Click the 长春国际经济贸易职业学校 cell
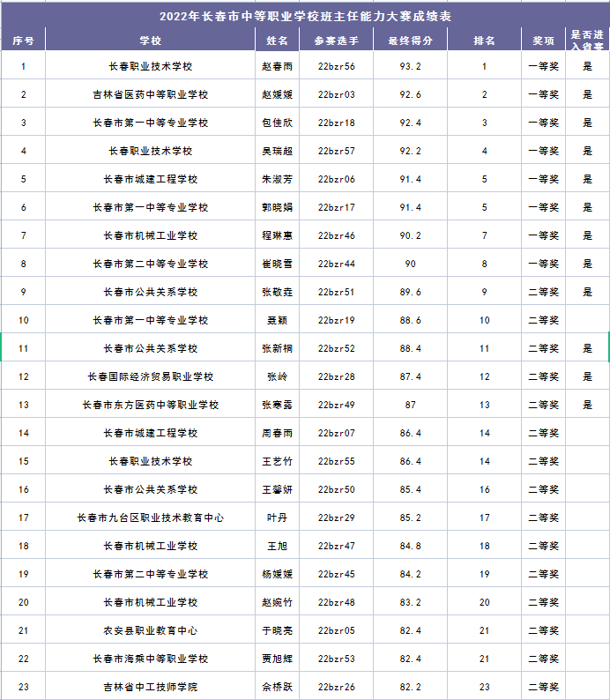This screenshot has width=610, height=700. point(150,376)
